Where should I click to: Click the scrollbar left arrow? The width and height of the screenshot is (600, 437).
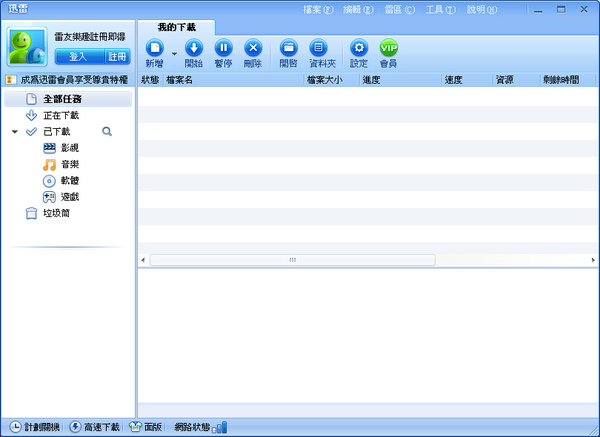[x=143, y=260]
